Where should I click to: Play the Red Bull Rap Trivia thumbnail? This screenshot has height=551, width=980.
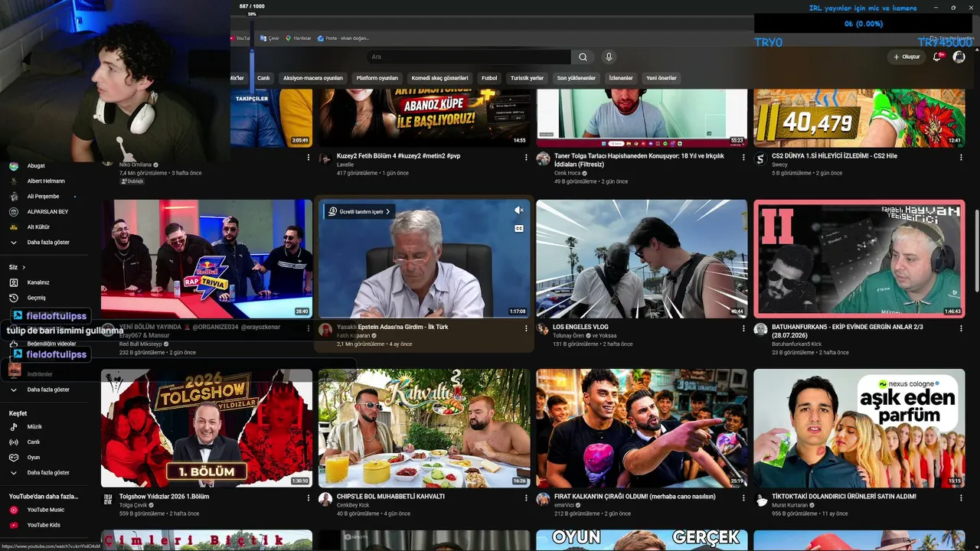pos(207,259)
